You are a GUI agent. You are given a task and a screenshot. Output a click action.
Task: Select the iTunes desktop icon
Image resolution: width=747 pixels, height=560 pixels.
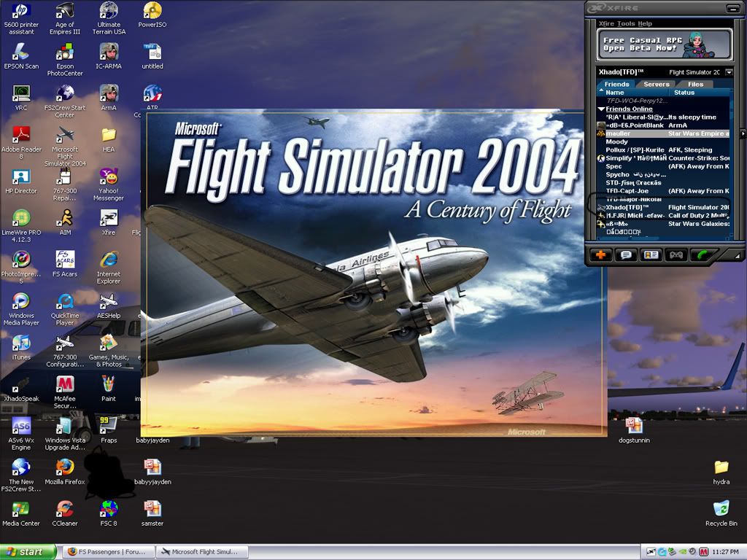(x=21, y=347)
